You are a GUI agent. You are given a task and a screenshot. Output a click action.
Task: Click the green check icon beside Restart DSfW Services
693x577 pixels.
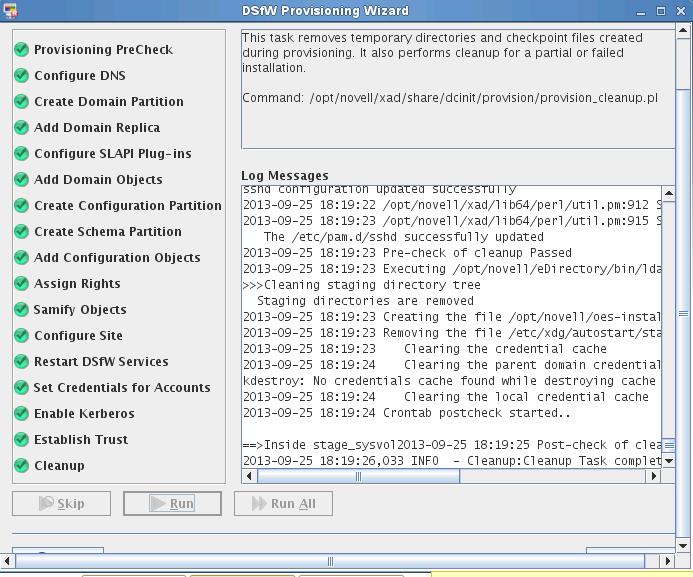pos(21,361)
